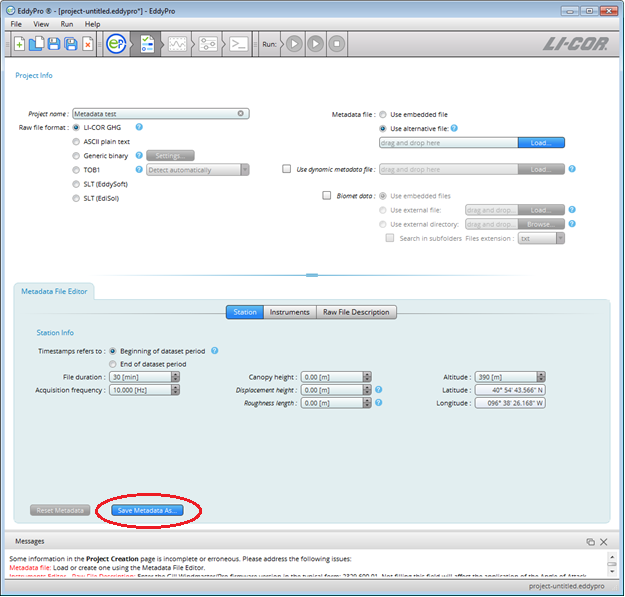Enable Use dynamic metadata file checkbox
This screenshot has height=597, width=625.
click(287, 170)
